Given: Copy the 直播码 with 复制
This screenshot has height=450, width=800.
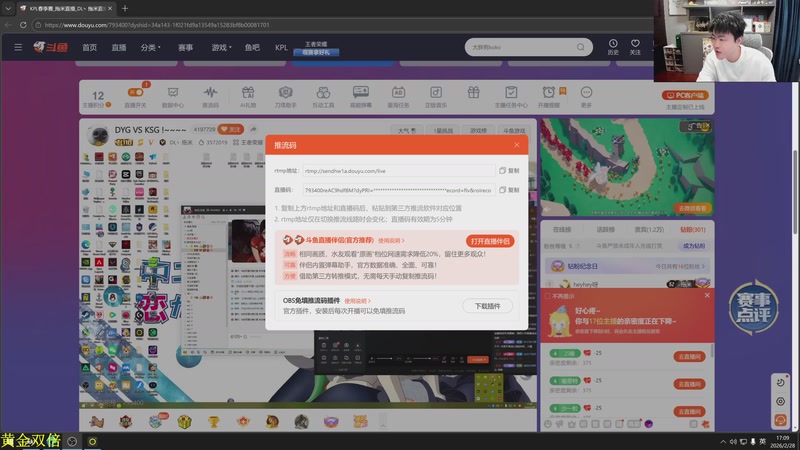Looking at the screenshot, I should click(x=509, y=190).
